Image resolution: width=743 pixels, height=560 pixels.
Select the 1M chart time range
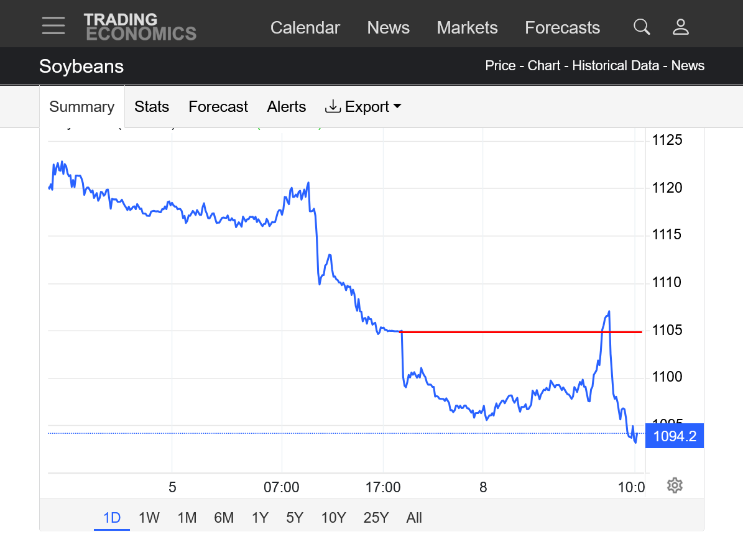(187, 518)
